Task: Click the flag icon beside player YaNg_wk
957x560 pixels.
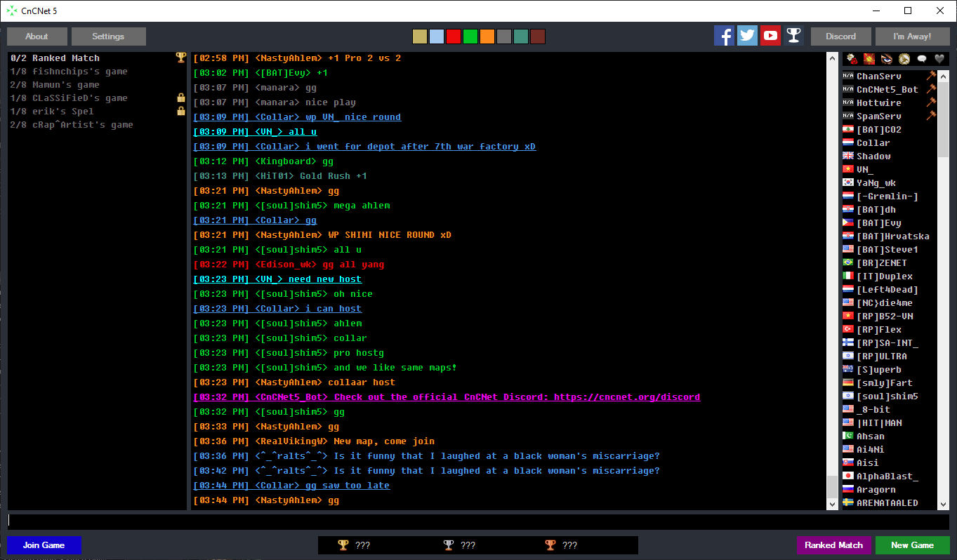Action: [x=848, y=182]
